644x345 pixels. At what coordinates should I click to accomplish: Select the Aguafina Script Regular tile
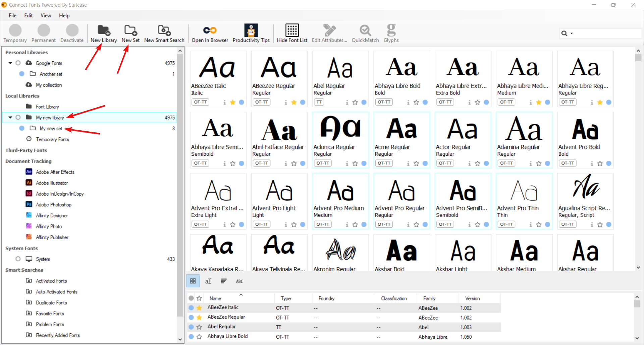coord(585,201)
